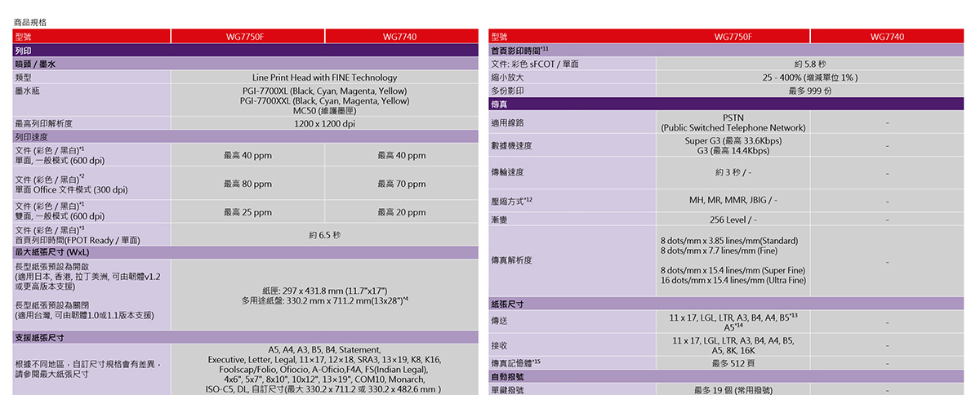Select 最高 40 ppm in the WG7740 column

coord(401,155)
